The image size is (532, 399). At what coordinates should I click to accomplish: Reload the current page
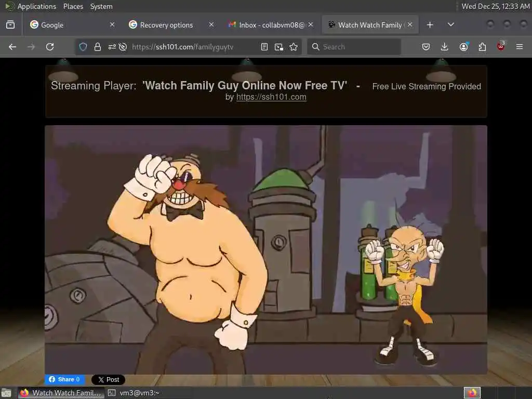50,47
